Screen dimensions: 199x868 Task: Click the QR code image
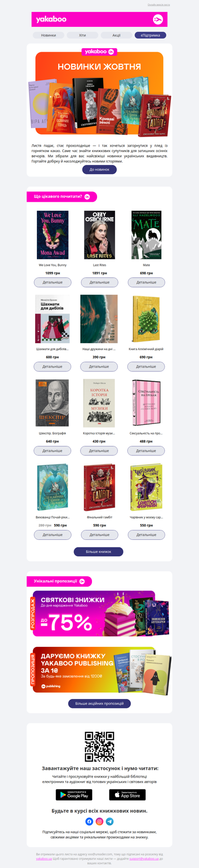99,746
